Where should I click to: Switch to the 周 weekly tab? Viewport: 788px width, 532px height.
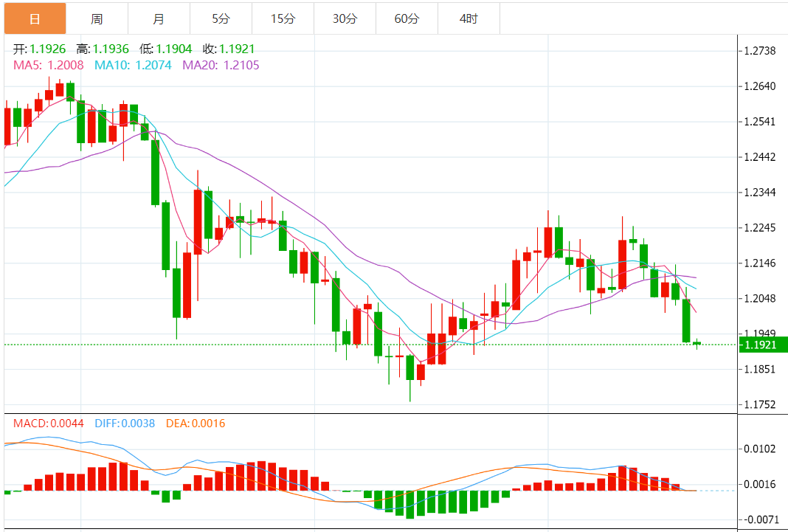click(97, 19)
